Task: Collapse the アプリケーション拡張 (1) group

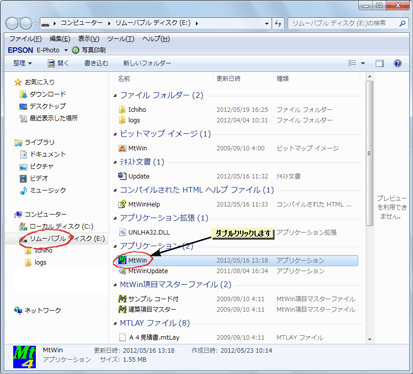Action: tap(115, 219)
